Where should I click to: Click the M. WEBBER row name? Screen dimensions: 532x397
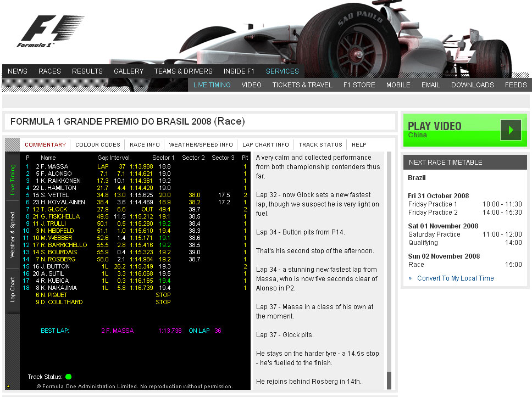coord(56,238)
